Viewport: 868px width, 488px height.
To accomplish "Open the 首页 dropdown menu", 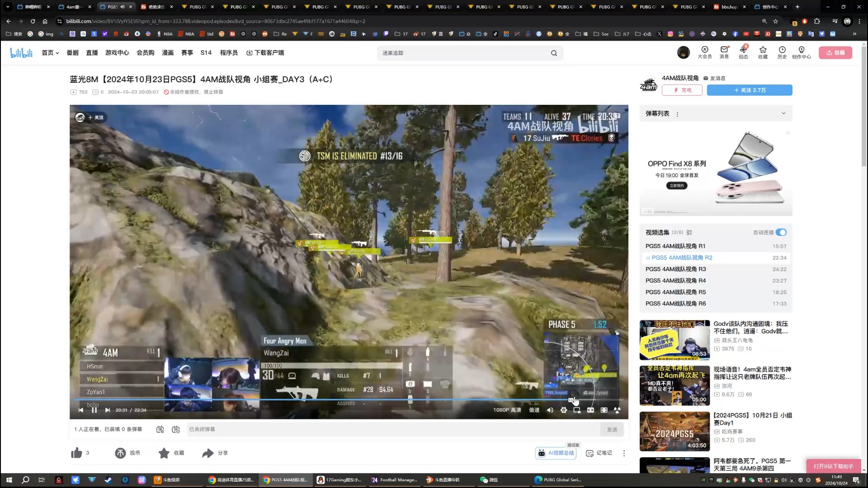I will pyautogui.click(x=50, y=53).
